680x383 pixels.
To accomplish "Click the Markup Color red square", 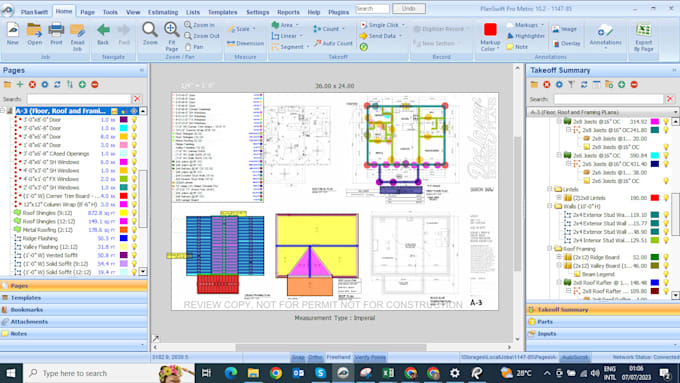I will pos(490,29).
